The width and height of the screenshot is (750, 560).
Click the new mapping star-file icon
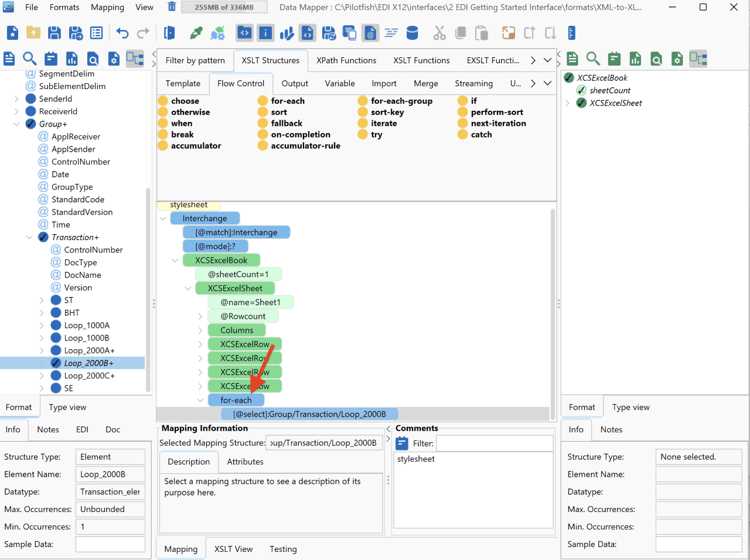click(x=12, y=33)
